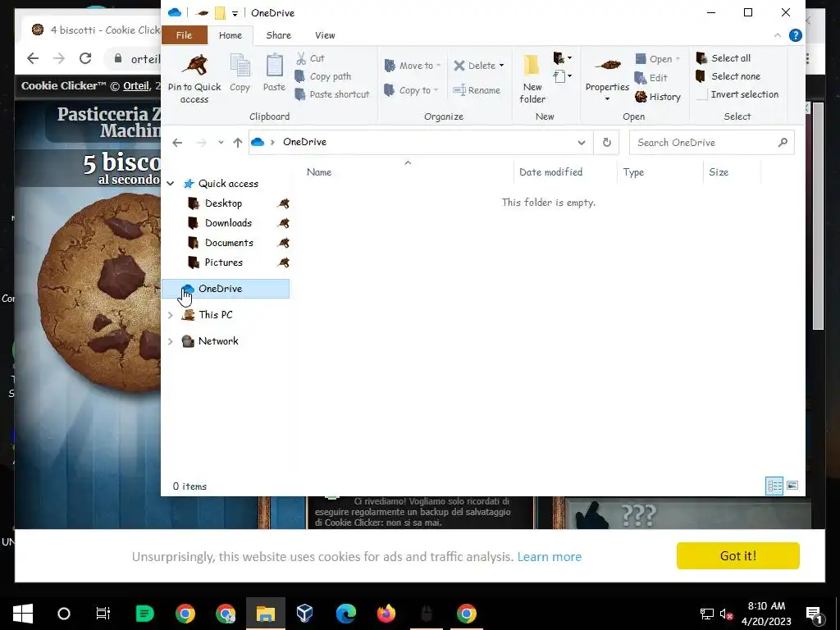Click the Edit ribbon button
This screenshot has width=840, height=630.
pos(651,78)
